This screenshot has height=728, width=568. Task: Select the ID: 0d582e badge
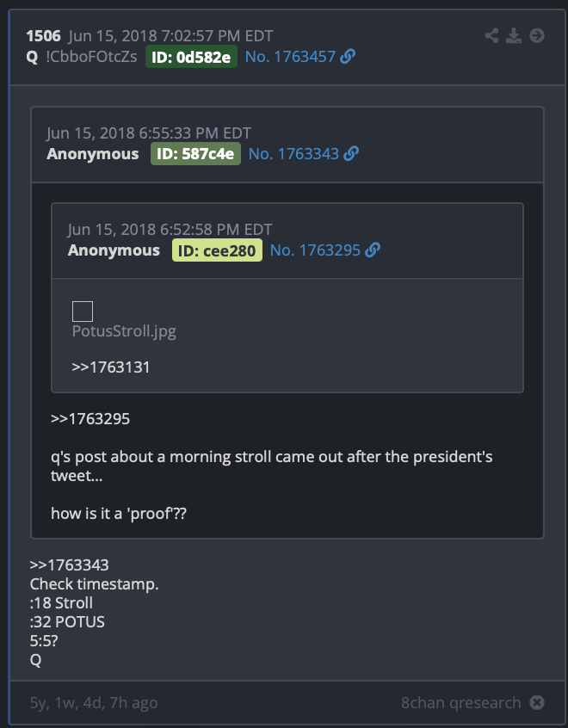pyautogui.click(x=191, y=57)
